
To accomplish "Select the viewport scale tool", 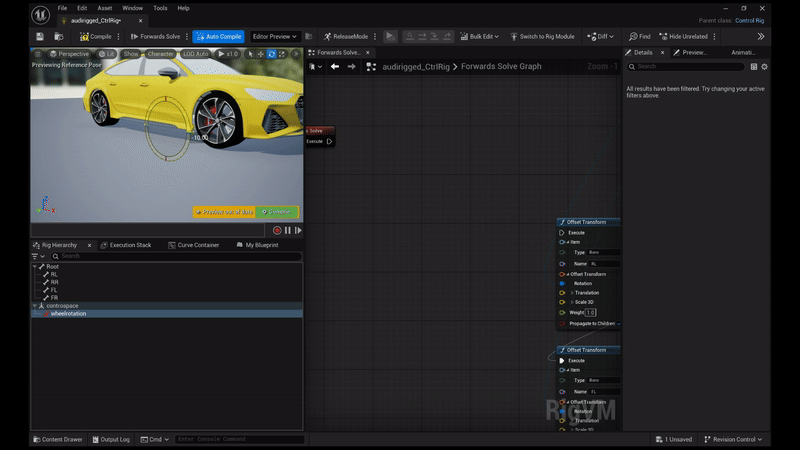I will pyautogui.click(x=282, y=54).
